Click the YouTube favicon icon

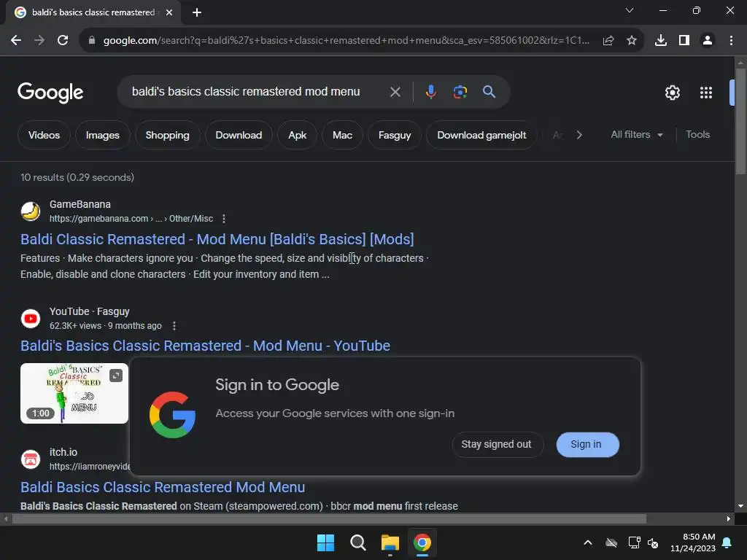pyautogui.click(x=31, y=318)
